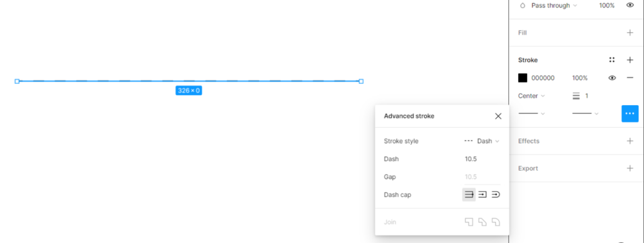
Task: Select the Square dash cap option
Action: click(x=482, y=195)
